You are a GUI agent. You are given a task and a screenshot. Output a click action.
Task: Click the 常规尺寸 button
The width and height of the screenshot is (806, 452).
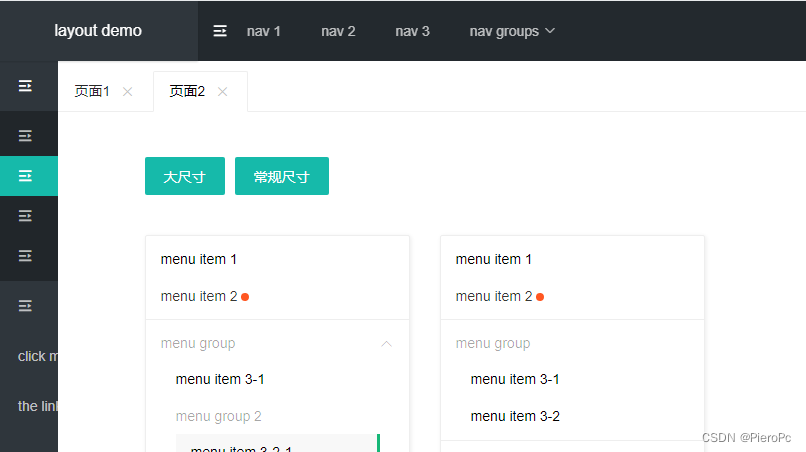(282, 176)
